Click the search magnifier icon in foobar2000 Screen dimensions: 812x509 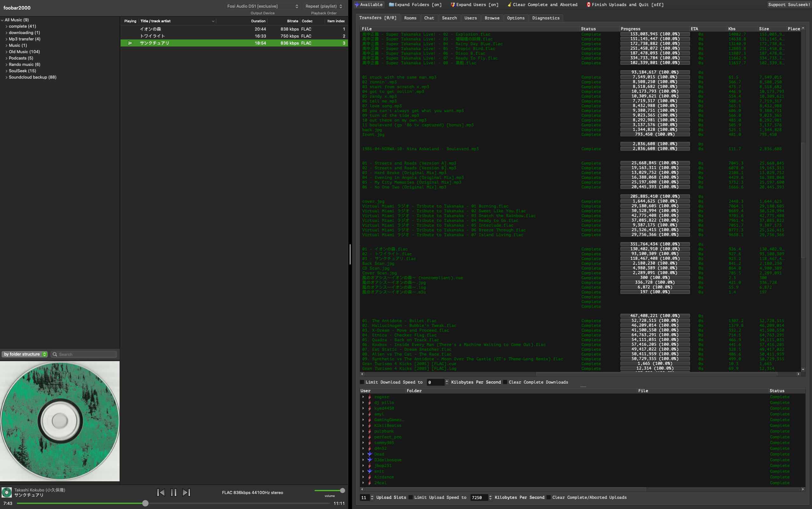[55, 354]
